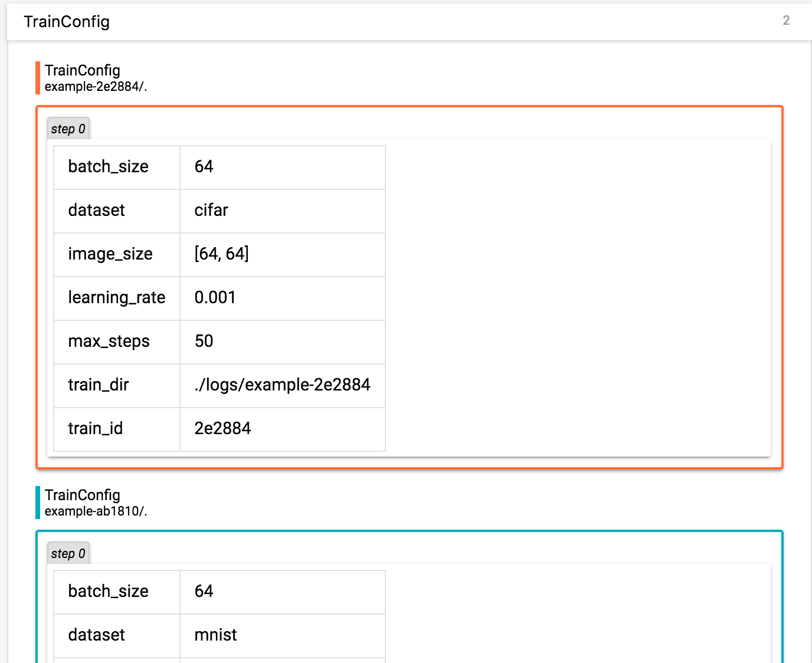Click the image_size label
Viewport: 812px width, 663px height.
(110, 254)
